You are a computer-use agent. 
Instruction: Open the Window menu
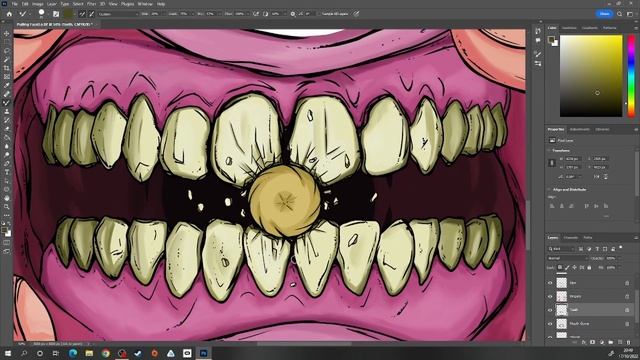(145, 4)
